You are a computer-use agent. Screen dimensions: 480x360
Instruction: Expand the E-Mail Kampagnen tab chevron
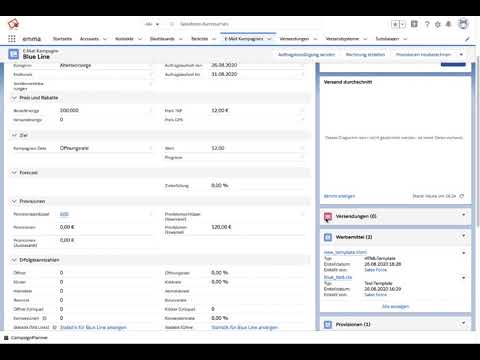[x=269, y=39]
